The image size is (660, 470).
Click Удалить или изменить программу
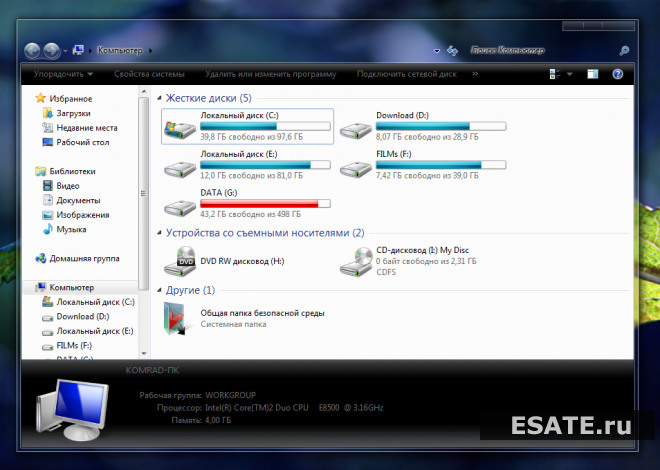pos(271,74)
